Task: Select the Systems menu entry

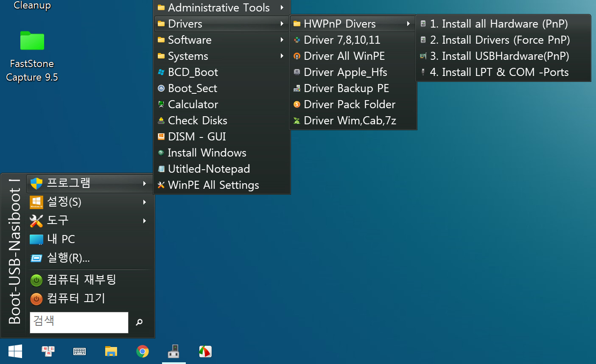Action: click(222, 56)
